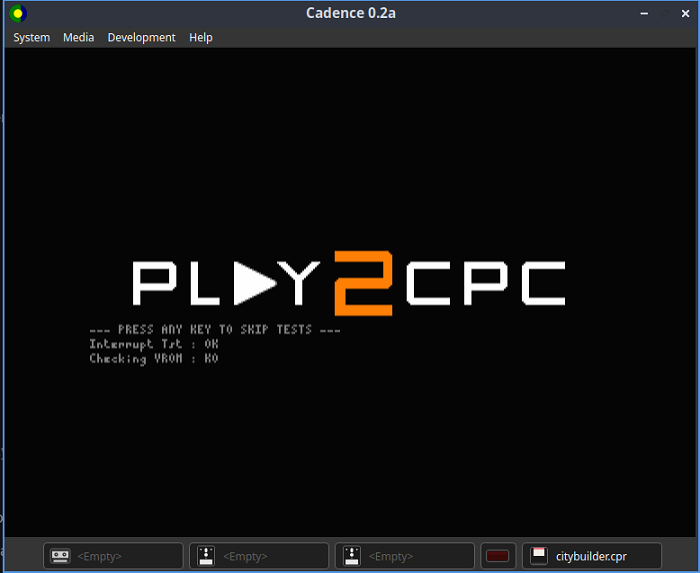Close the Cadence window

685,13
